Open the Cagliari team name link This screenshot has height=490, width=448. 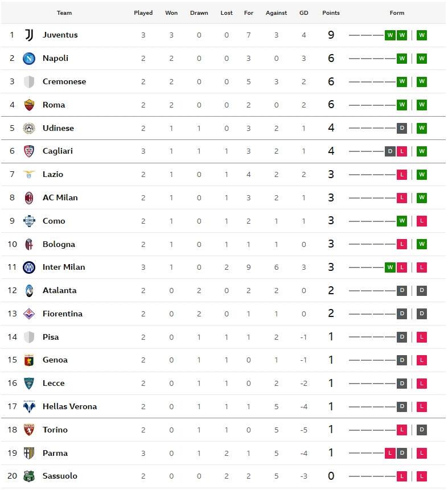57,151
